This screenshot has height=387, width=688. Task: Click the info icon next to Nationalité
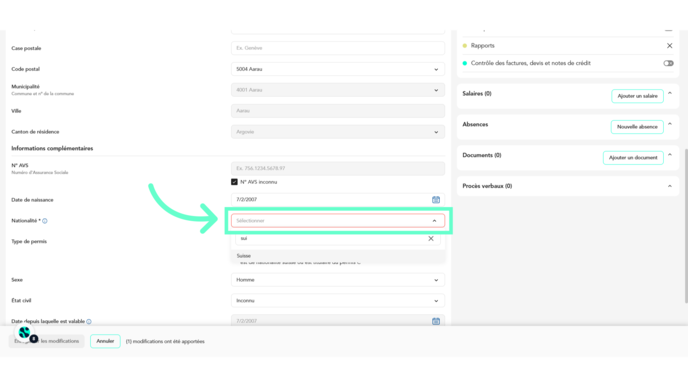(45, 221)
